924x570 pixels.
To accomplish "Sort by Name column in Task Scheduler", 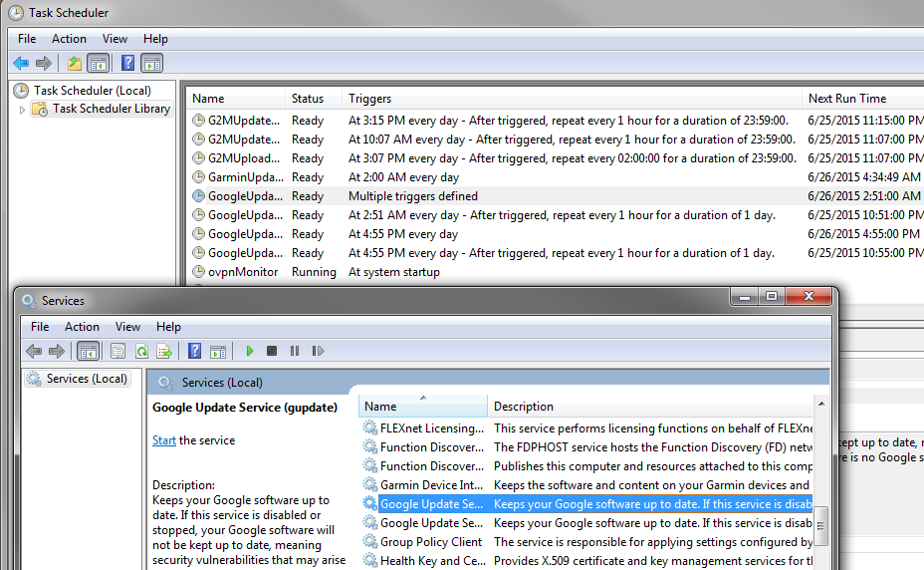I will [236, 99].
